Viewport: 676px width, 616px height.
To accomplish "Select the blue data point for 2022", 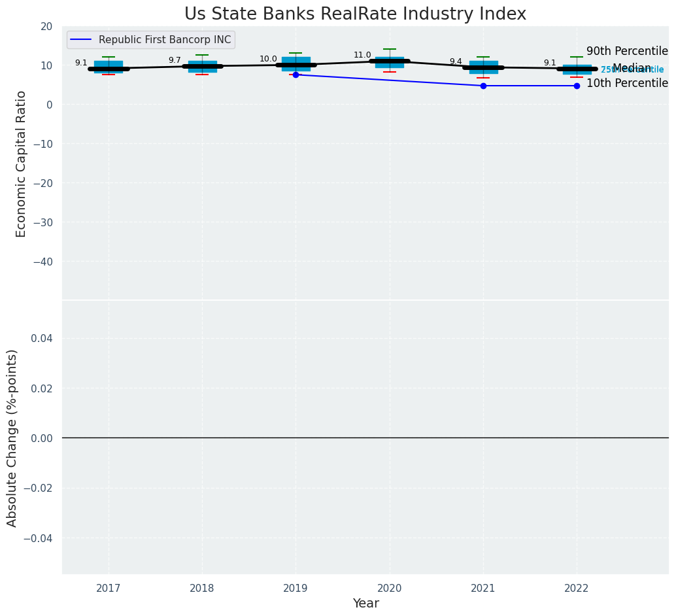I will (577, 86).
